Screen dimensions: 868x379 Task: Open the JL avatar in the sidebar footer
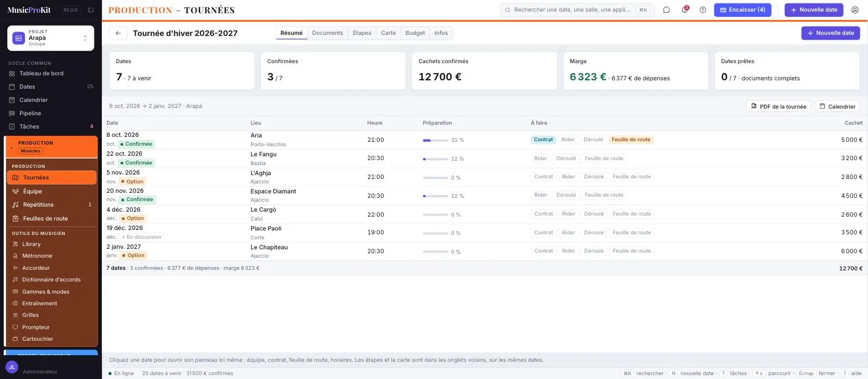click(x=12, y=367)
